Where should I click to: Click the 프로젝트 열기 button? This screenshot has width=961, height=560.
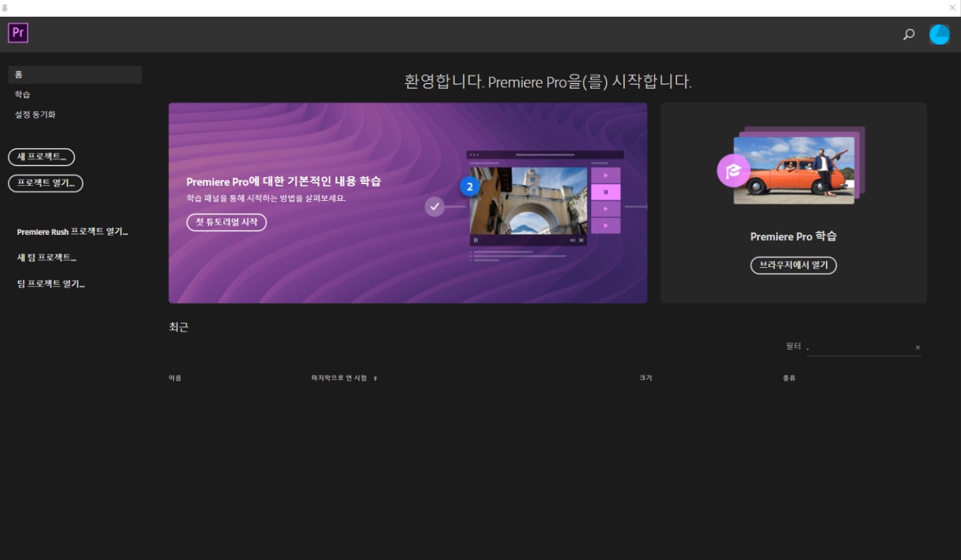[x=46, y=183]
